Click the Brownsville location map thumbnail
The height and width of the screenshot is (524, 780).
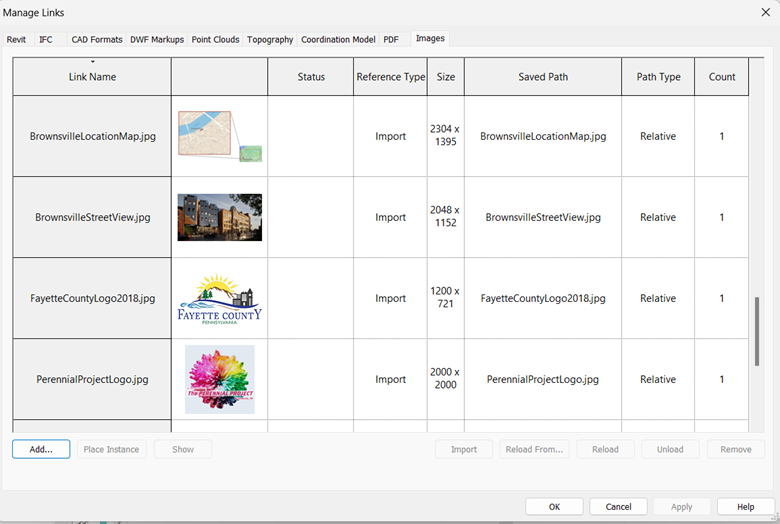[x=220, y=136]
